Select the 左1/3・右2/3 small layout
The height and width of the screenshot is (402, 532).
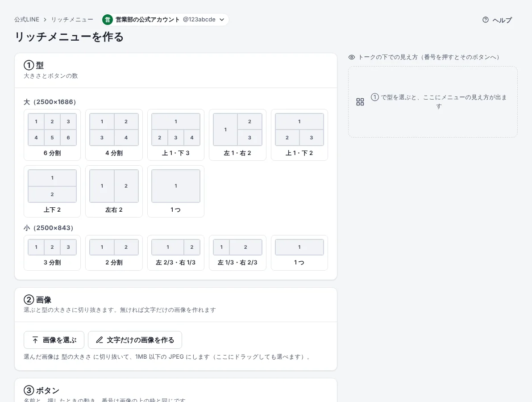point(237,253)
